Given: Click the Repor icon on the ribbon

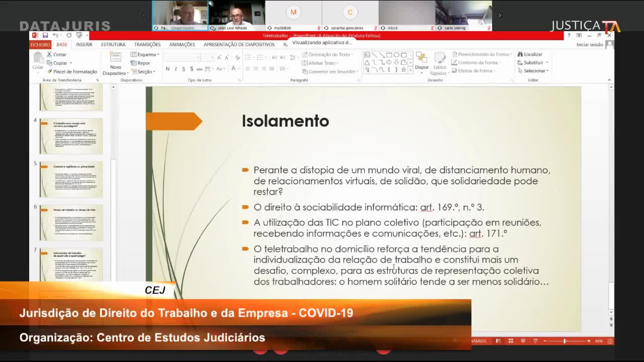Looking at the screenshot, I should pyautogui.click(x=134, y=64).
